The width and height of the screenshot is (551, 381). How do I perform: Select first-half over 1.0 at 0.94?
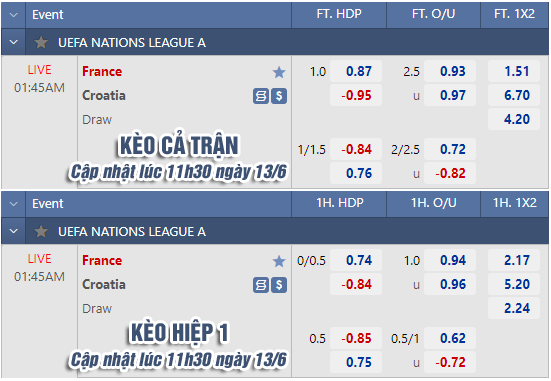point(450,260)
